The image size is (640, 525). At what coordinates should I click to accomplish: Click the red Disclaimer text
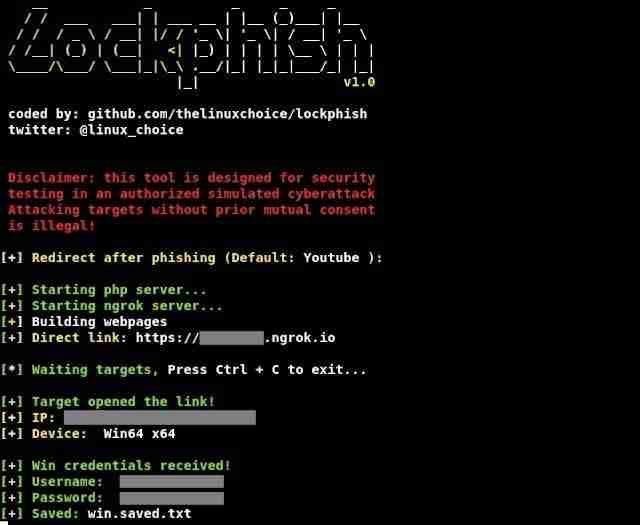coord(191,202)
